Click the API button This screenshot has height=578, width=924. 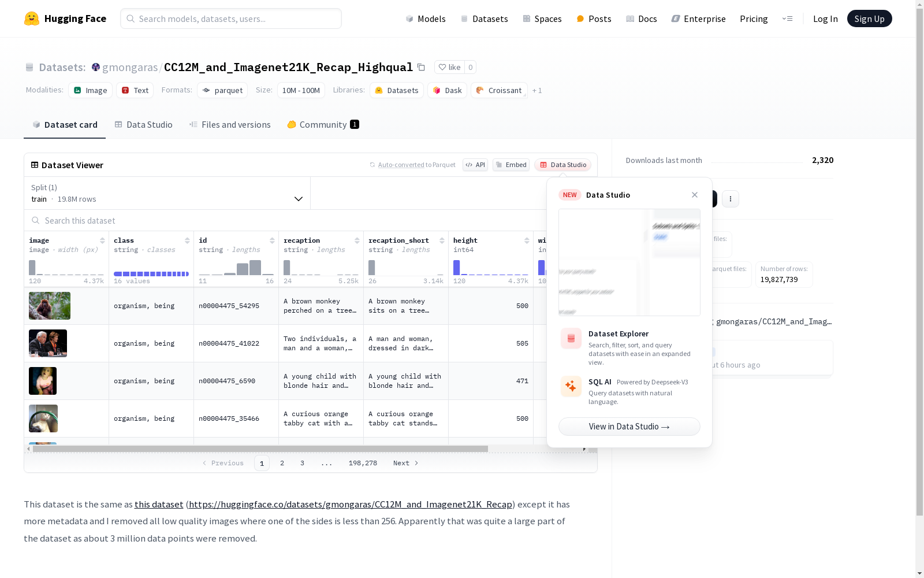[x=475, y=165]
